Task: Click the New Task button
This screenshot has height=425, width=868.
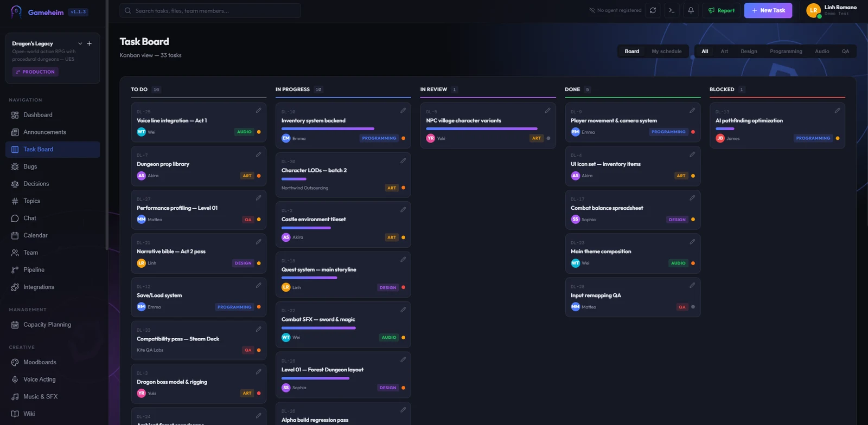Action: click(x=768, y=10)
